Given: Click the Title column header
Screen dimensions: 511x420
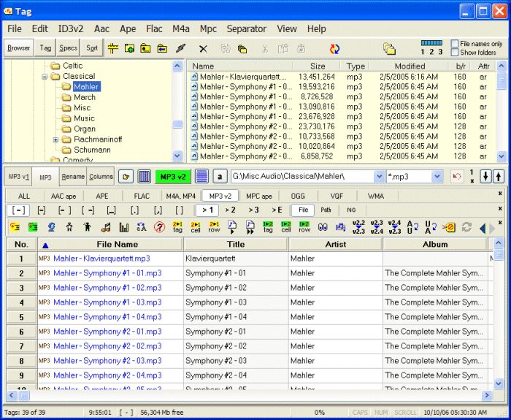Looking at the screenshot, I should point(236,244).
